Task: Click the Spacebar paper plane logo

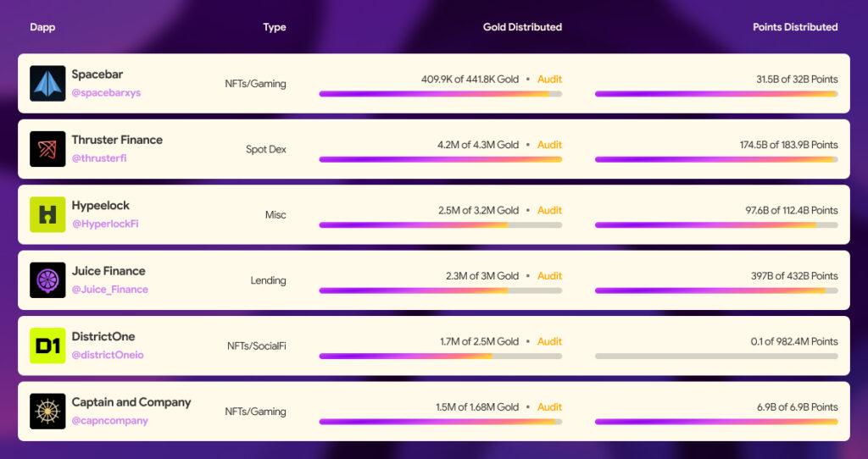Action: pyautogui.click(x=47, y=84)
